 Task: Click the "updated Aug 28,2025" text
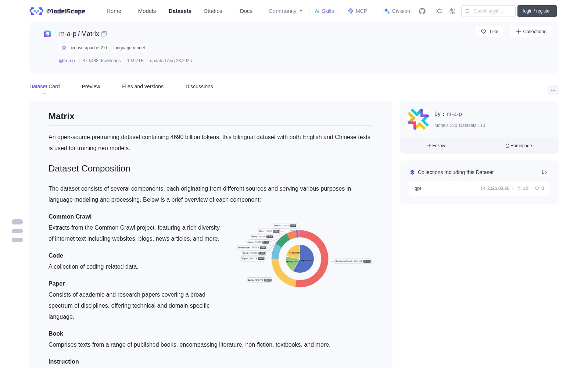tap(171, 61)
